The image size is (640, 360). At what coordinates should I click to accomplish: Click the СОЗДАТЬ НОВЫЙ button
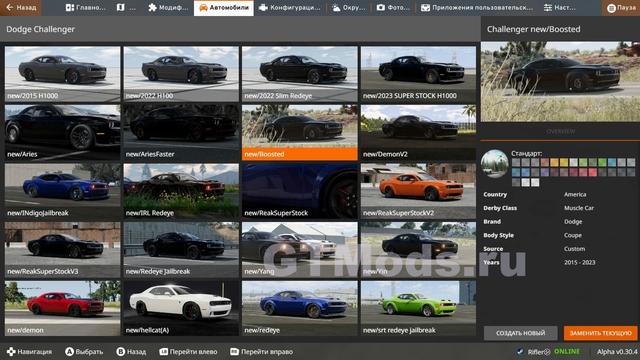click(520, 333)
